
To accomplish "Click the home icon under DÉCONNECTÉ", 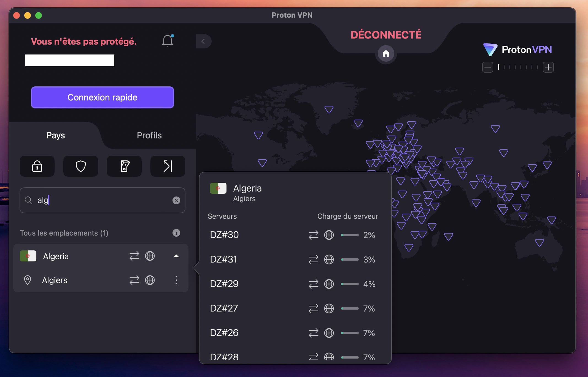I will coord(386,53).
